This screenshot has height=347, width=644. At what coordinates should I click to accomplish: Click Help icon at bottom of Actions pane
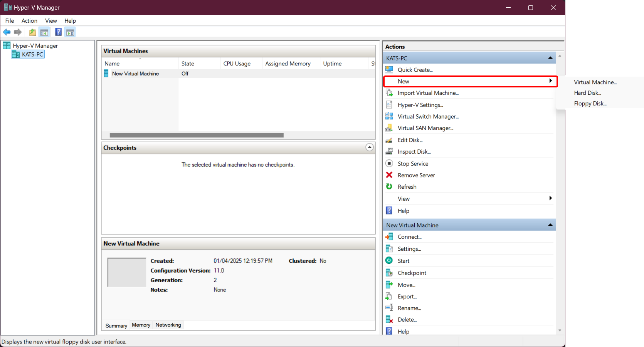click(x=389, y=331)
